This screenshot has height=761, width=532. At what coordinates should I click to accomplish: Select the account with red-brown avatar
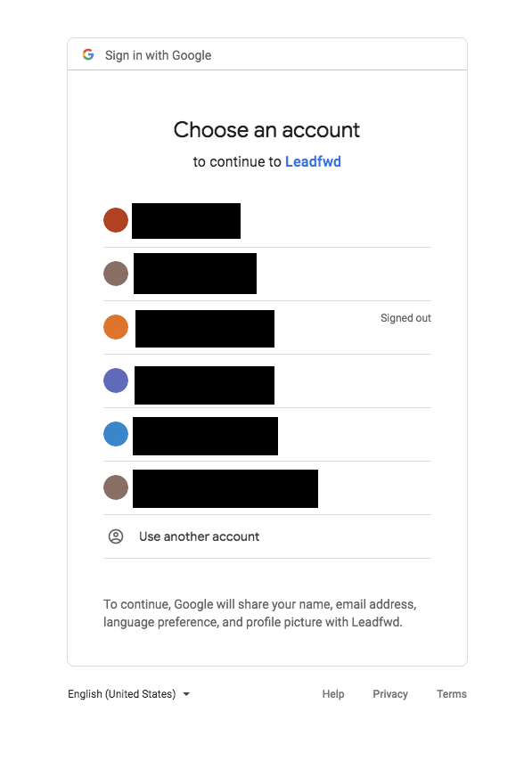point(267,221)
